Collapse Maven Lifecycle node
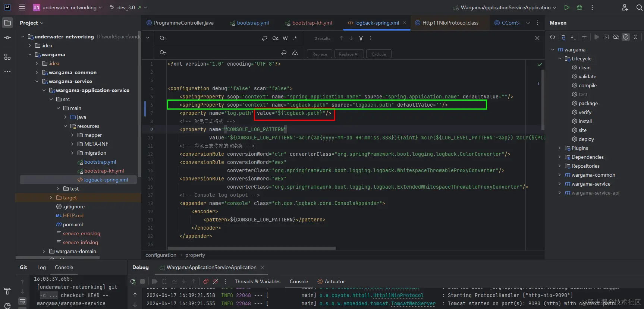Screen dimensions: 644x309 click(559, 59)
